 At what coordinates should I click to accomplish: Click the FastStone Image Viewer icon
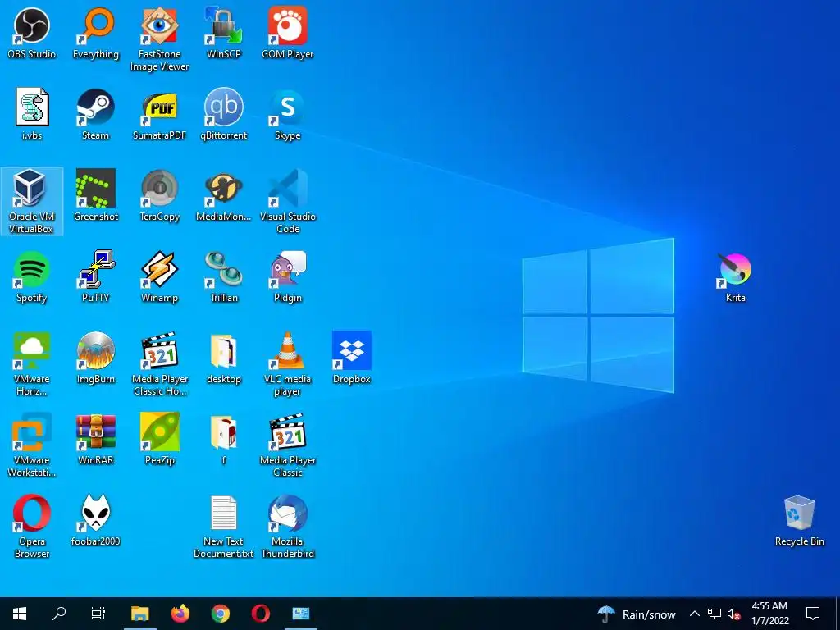point(160,39)
